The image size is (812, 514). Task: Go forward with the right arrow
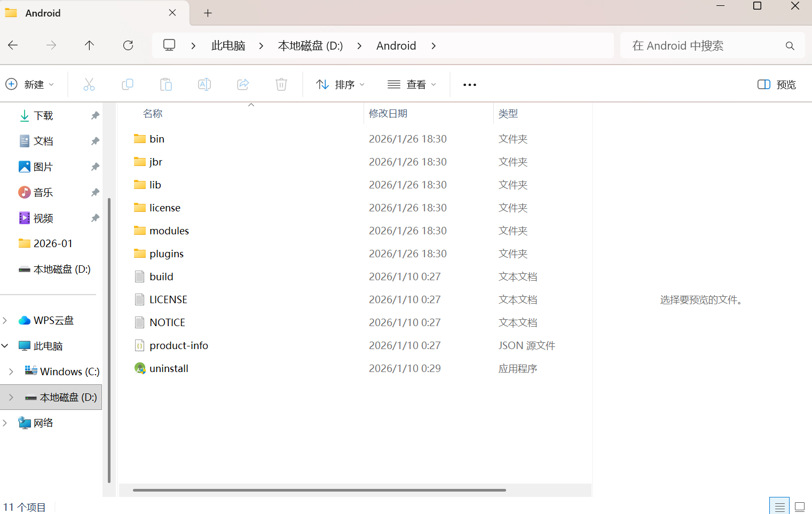pyautogui.click(x=51, y=45)
